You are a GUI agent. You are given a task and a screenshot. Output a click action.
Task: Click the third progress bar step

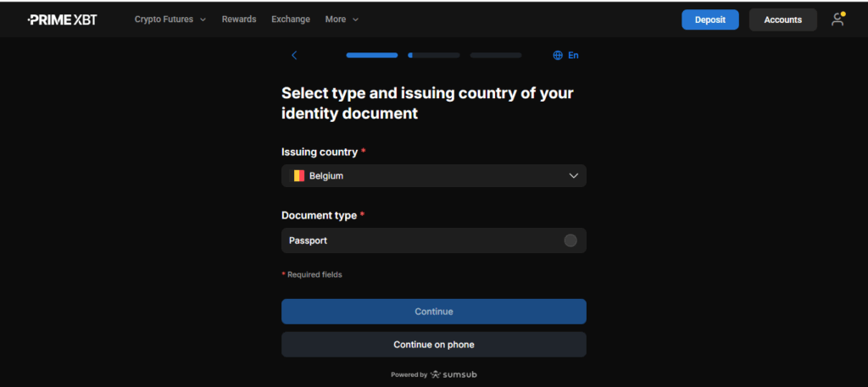click(x=495, y=55)
